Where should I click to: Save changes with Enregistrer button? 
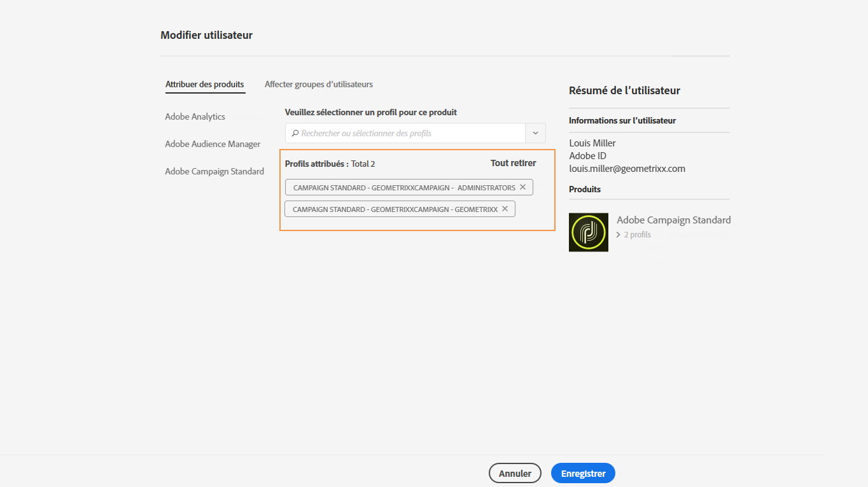pos(583,473)
